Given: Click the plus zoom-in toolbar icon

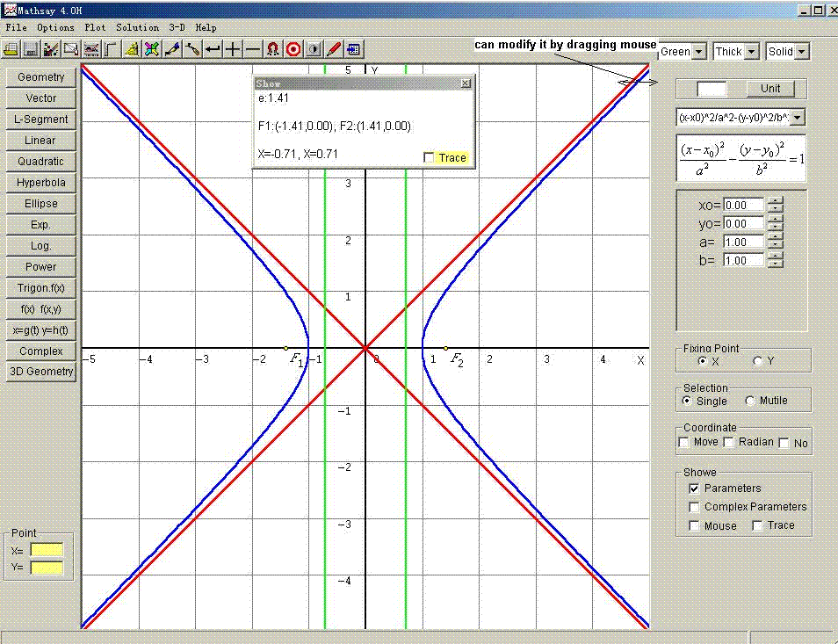Looking at the screenshot, I should [x=233, y=50].
